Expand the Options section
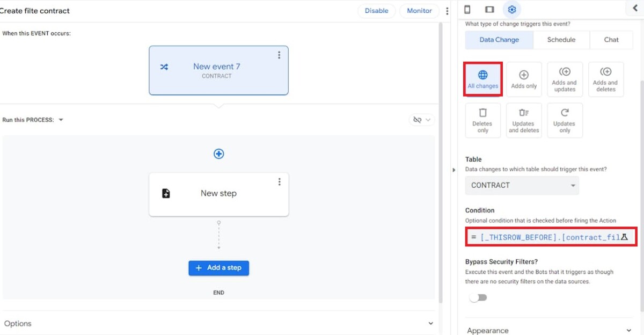This screenshot has height=335, width=644. pos(430,323)
